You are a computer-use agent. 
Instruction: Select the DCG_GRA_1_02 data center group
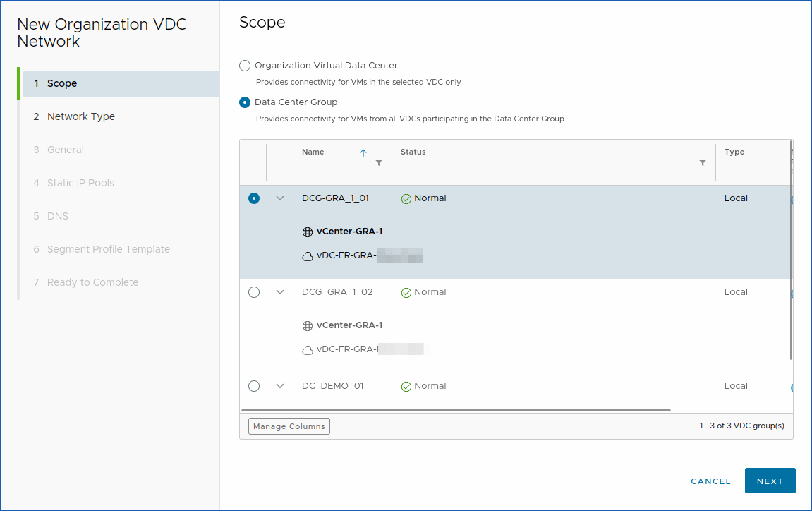click(253, 292)
